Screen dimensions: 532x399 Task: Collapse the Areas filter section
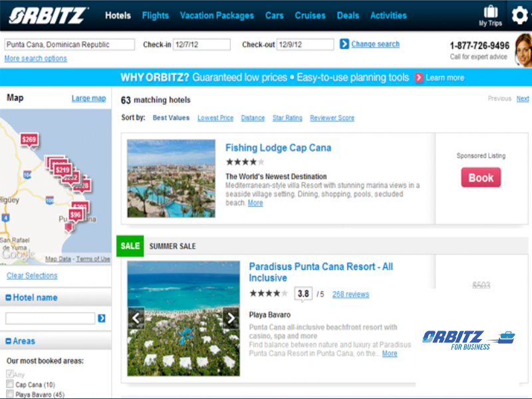point(9,341)
